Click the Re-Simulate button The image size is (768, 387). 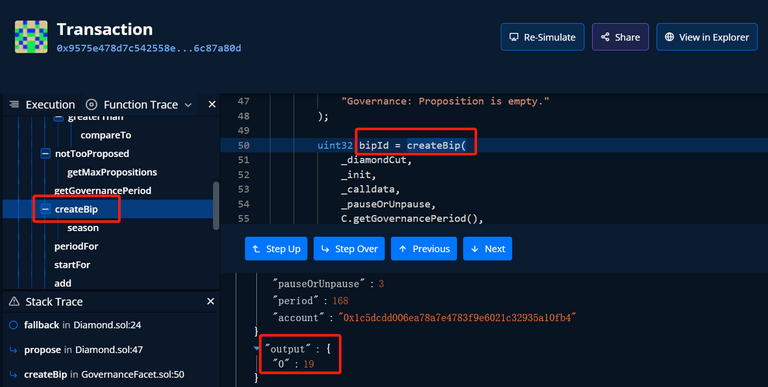coord(542,37)
